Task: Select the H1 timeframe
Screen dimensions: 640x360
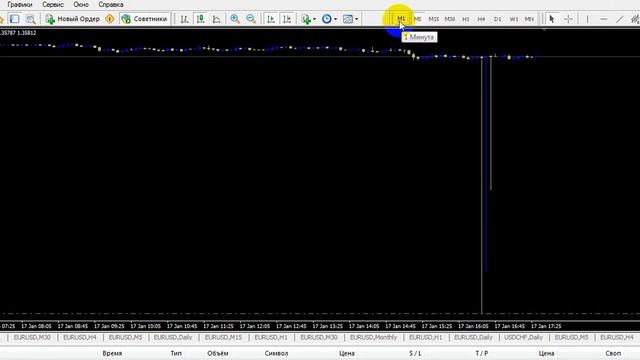Action: [x=465, y=19]
